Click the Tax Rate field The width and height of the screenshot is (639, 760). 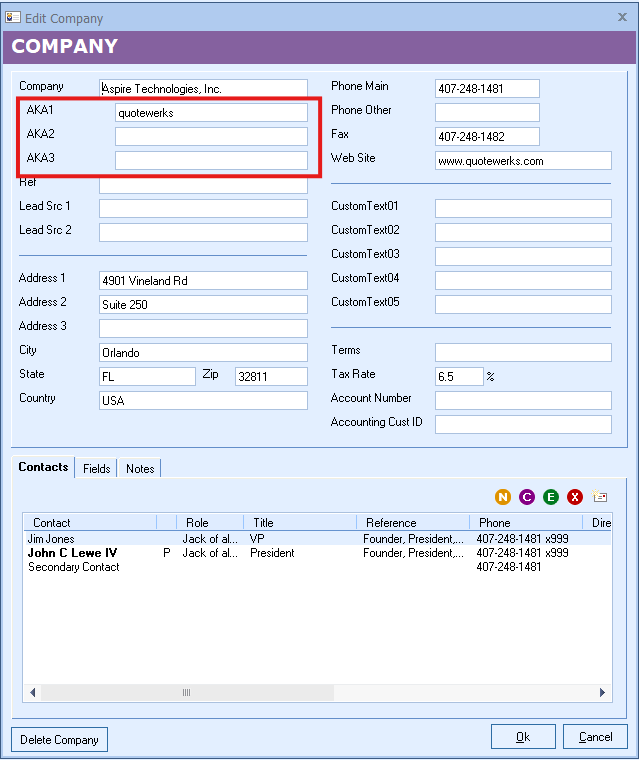coord(459,377)
